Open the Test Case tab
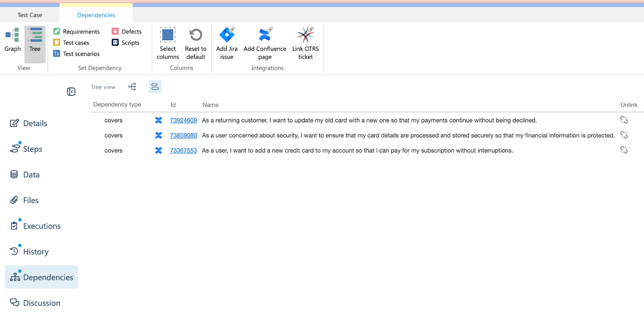 [30, 15]
